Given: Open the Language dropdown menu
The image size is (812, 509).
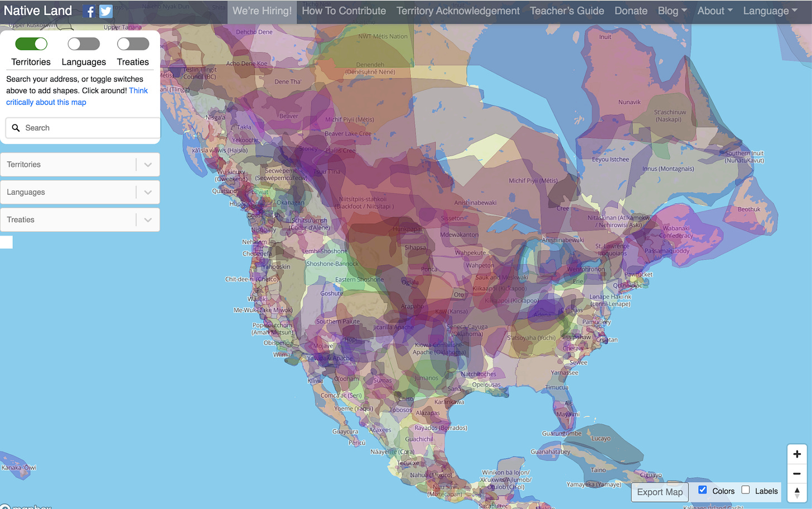Looking at the screenshot, I should point(770,11).
